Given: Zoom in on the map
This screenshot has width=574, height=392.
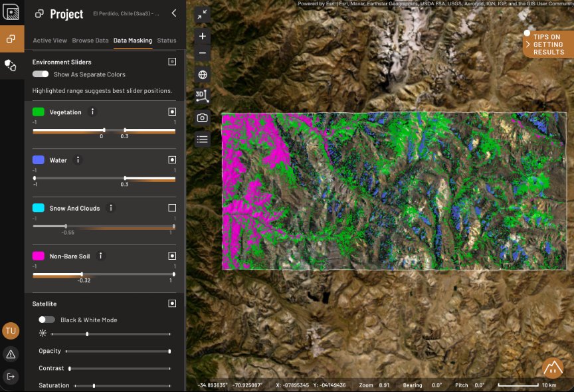Looking at the screenshot, I should tap(202, 37).
